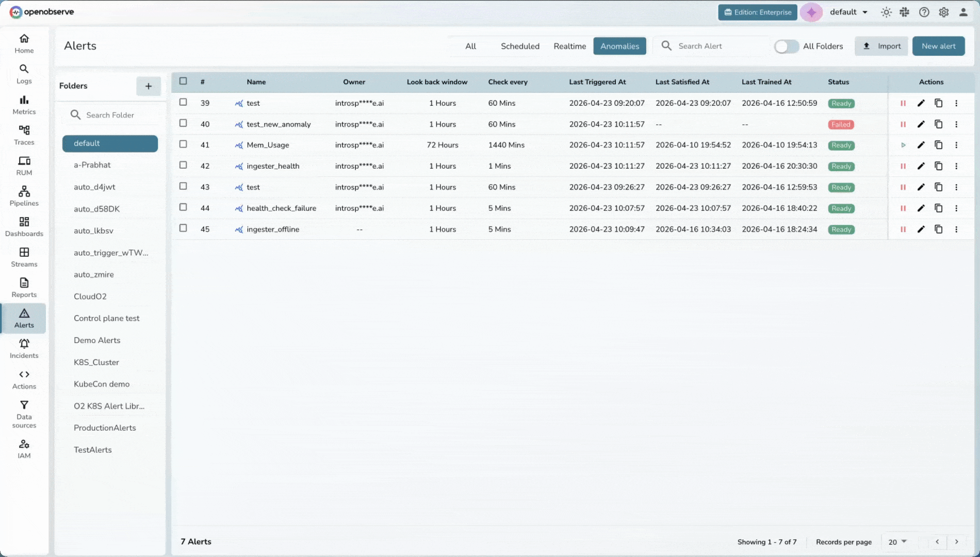Open the default organization dropdown
Image resolution: width=980 pixels, height=557 pixels.
point(848,12)
